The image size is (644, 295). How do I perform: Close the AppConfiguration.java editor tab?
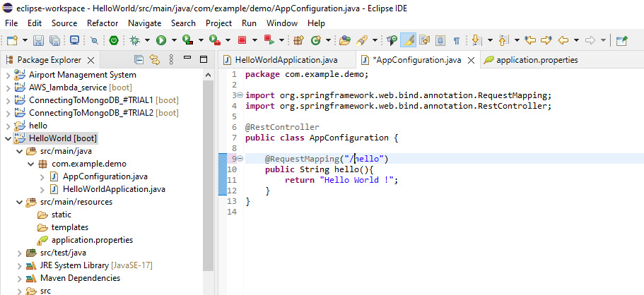[x=472, y=60]
